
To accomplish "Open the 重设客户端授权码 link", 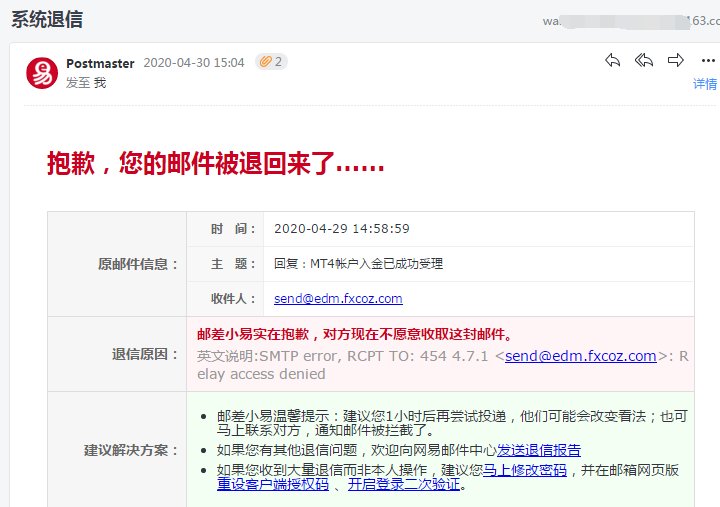I will pos(273,484).
